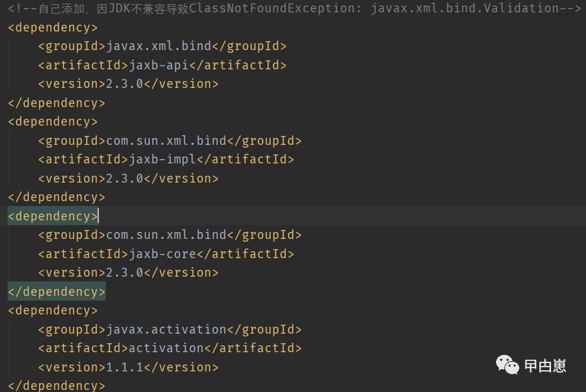Screen dimensions: 586x392
Task: Click the version line below jaxb-api
Action: pyautogui.click(x=128, y=84)
